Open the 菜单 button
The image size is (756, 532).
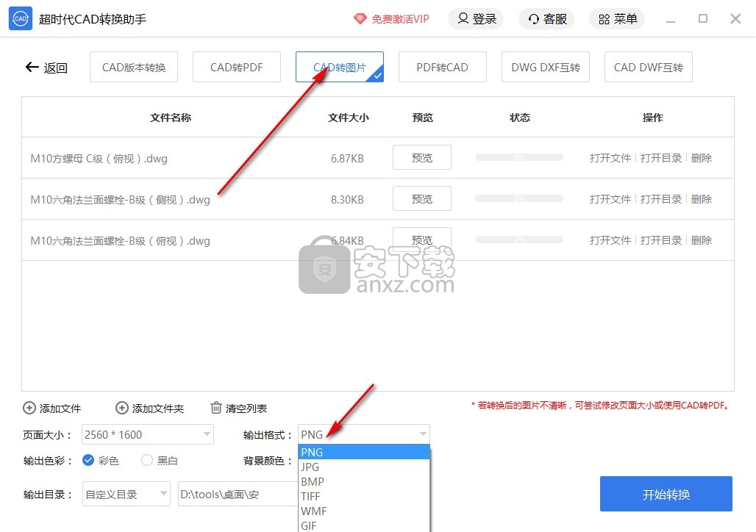[x=617, y=19]
